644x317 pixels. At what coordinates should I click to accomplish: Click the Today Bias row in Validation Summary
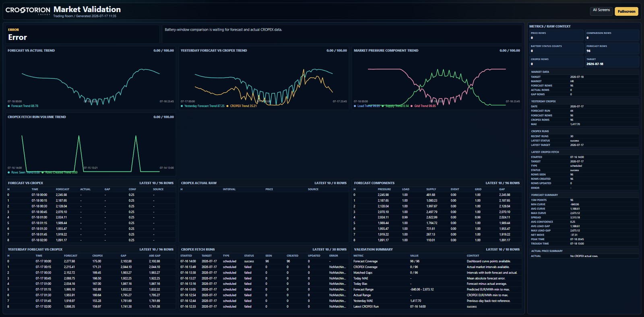[437, 284]
